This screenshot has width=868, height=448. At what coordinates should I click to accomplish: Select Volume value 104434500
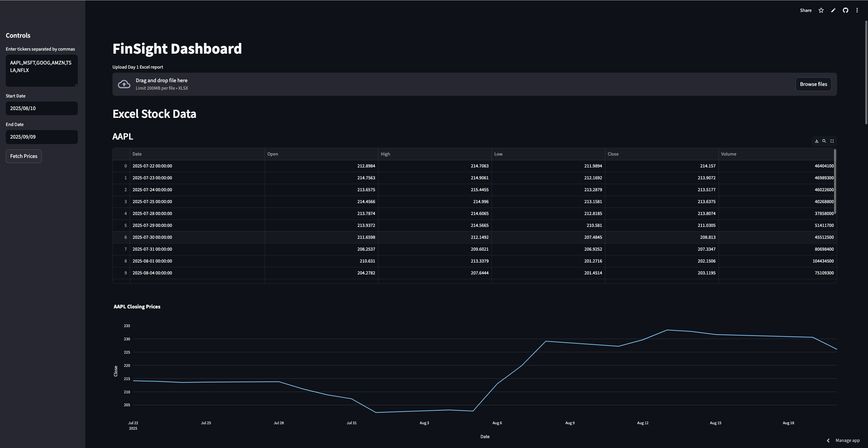(x=777, y=261)
